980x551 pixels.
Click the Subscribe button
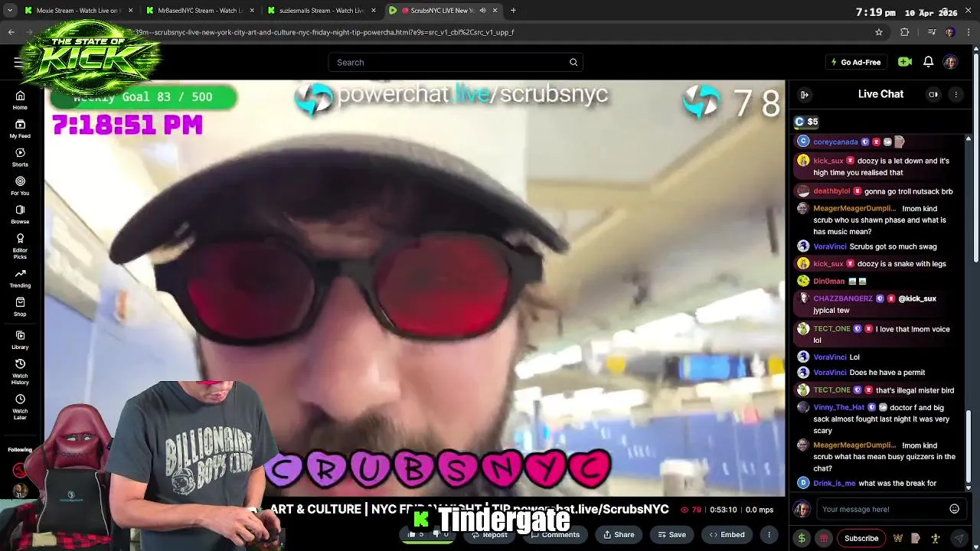[861, 538]
